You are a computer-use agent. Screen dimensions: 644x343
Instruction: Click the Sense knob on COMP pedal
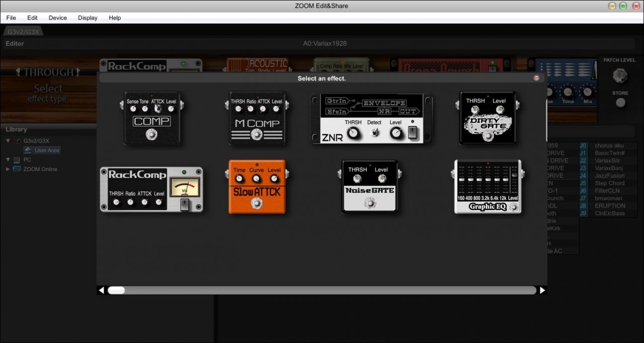(133, 109)
